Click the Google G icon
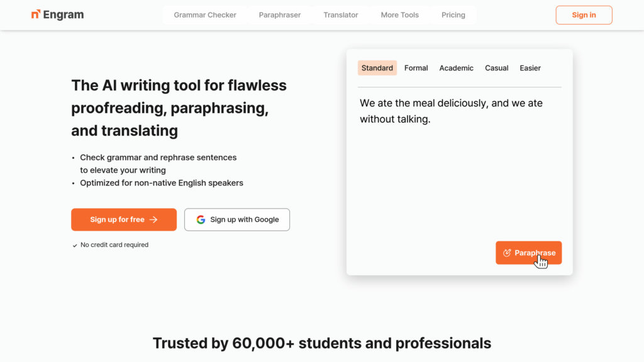Viewport: 644px width, 362px height. (201, 219)
